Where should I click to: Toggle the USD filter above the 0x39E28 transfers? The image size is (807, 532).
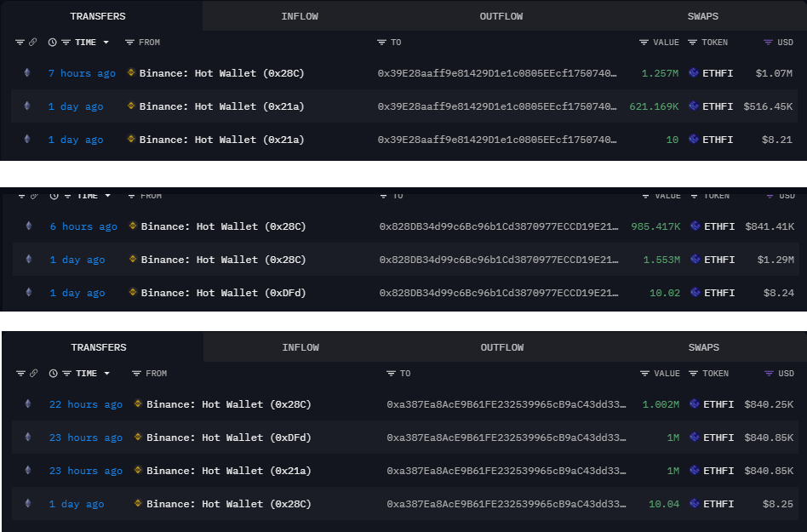769,43
